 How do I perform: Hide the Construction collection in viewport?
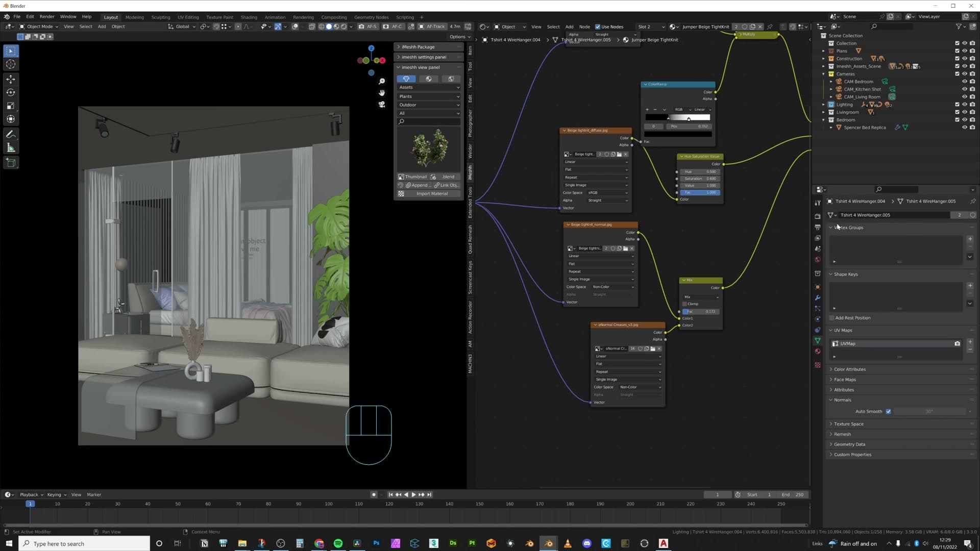(x=965, y=59)
